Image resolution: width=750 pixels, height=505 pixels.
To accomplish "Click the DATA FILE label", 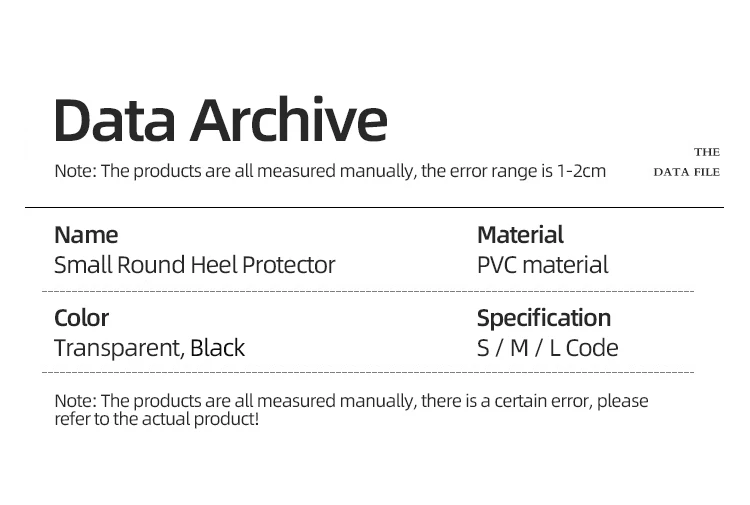I will click(x=686, y=172).
